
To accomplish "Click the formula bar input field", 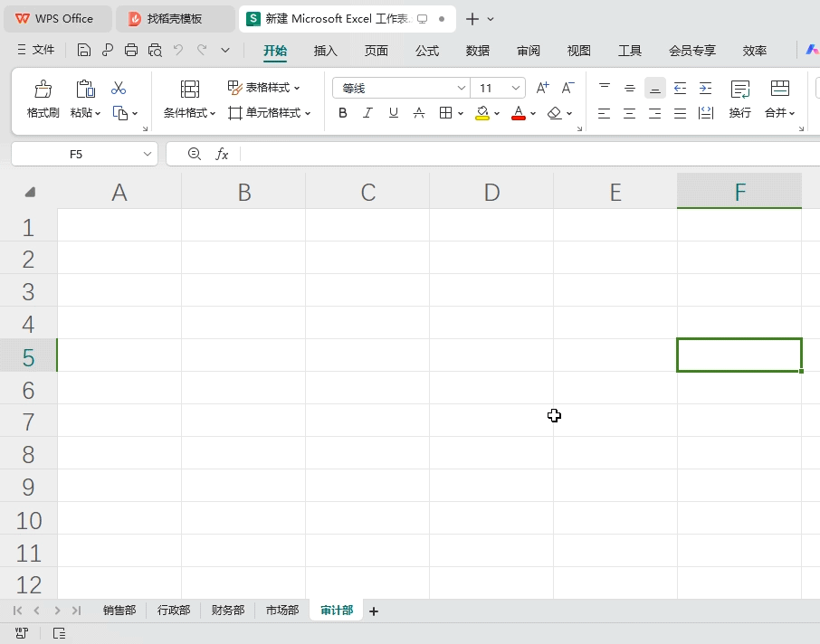I will 529,154.
